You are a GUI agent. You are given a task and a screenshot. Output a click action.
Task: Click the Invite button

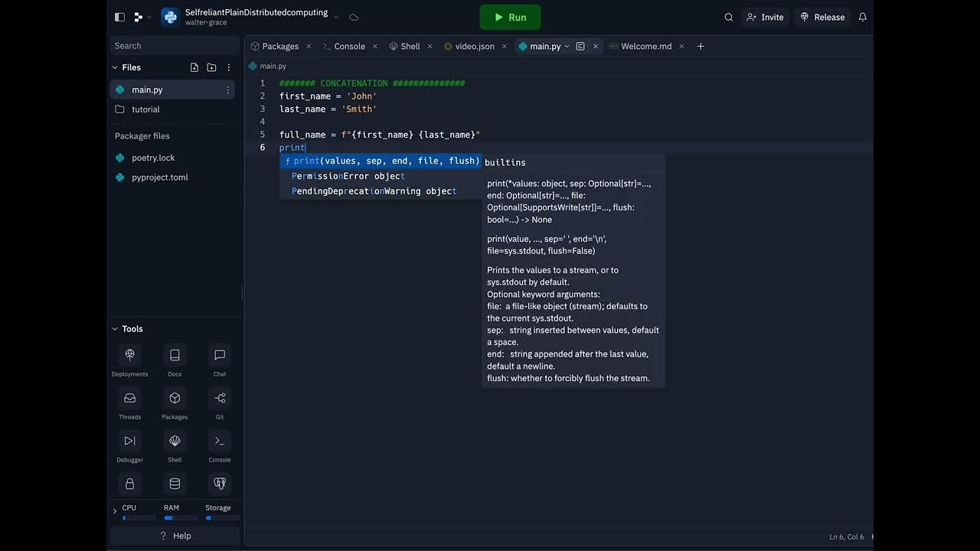(765, 17)
